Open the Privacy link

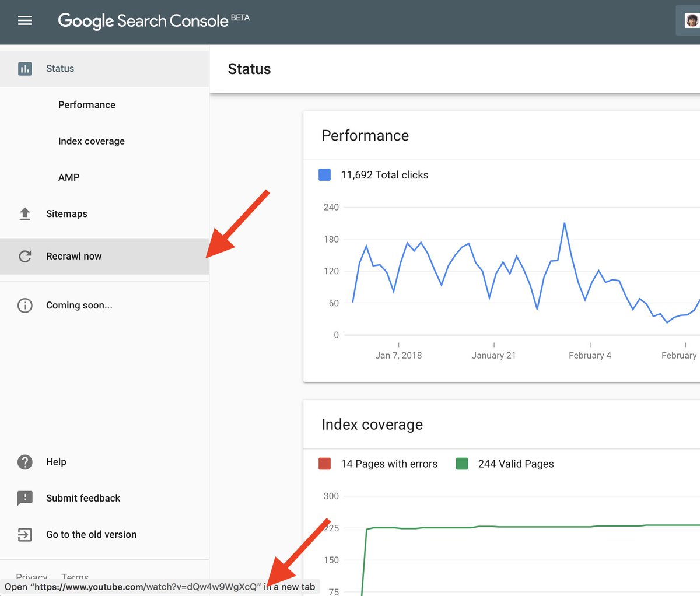pyautogui.click(x=32, y=577)
